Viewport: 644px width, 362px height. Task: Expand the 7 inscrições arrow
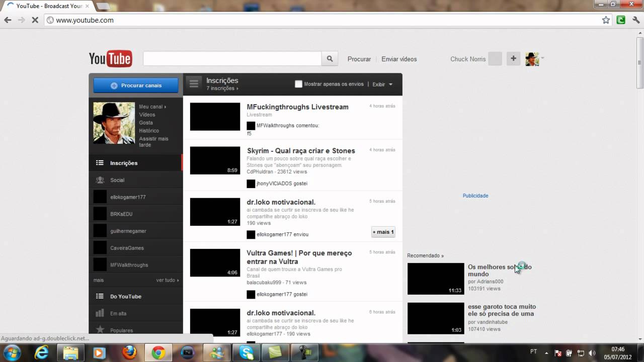click(237, 88)
